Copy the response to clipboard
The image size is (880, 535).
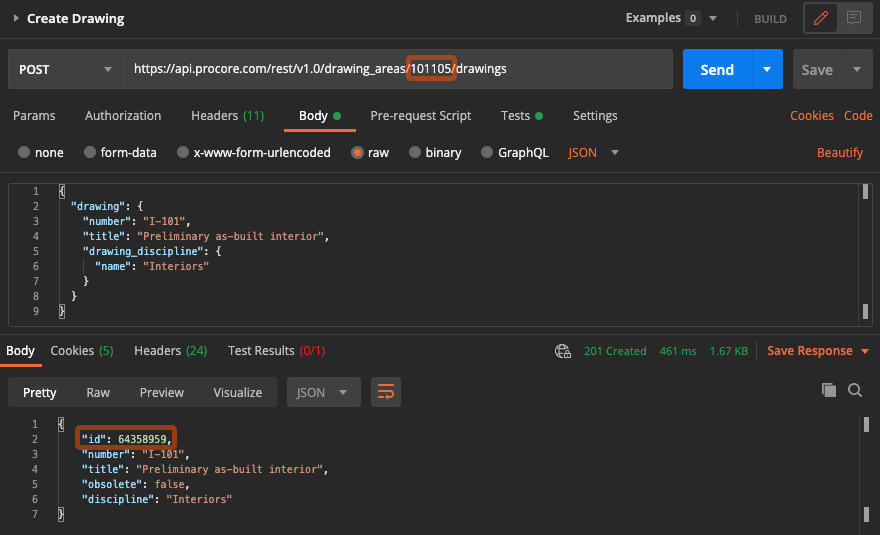coord(828,390)
